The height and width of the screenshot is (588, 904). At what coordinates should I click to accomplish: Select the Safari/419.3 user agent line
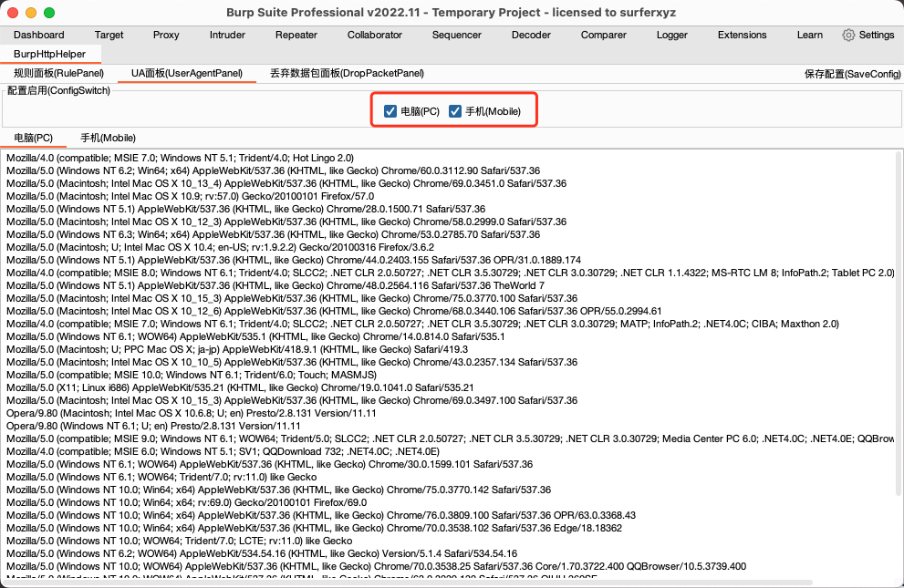click(x=237, y=349)
